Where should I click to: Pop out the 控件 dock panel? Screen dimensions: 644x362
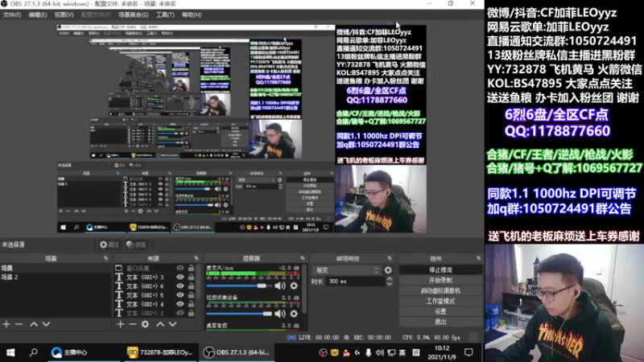[x=478, y=258]
